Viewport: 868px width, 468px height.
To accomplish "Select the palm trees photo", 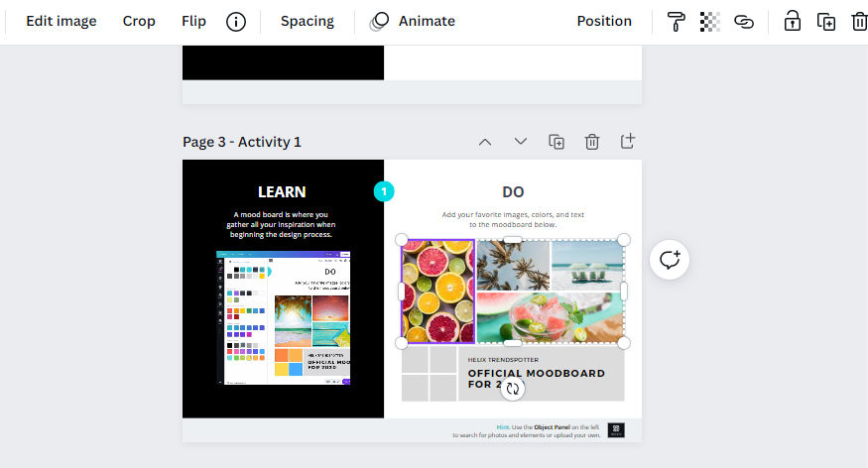I will [x=513, y=266].
